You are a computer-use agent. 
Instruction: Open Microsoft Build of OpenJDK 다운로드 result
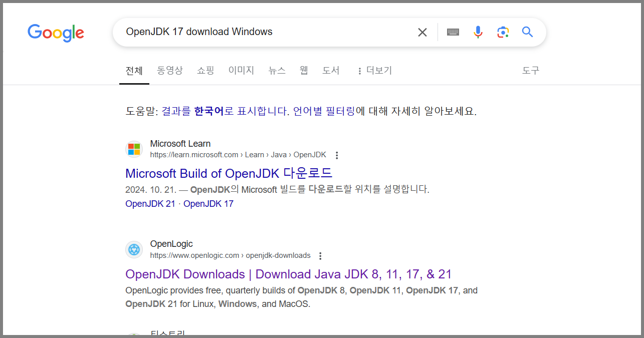(229, 173)
